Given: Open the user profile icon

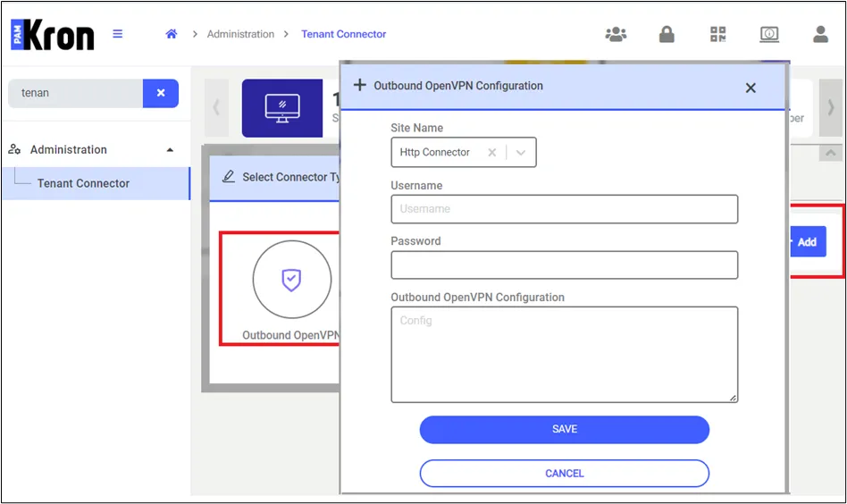Looking at the screenshot, I should click(x=820, y=34).
